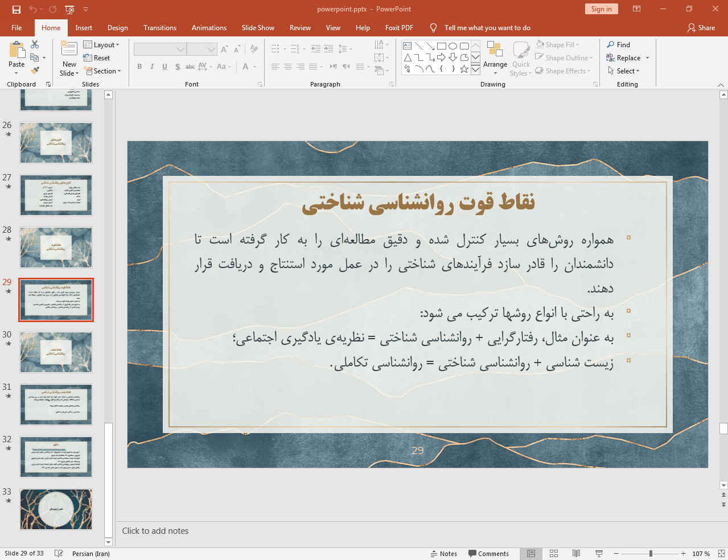Apply text shadow formatting
The width and height of the screenshot is (728, 560).
(x=178, y=67)
